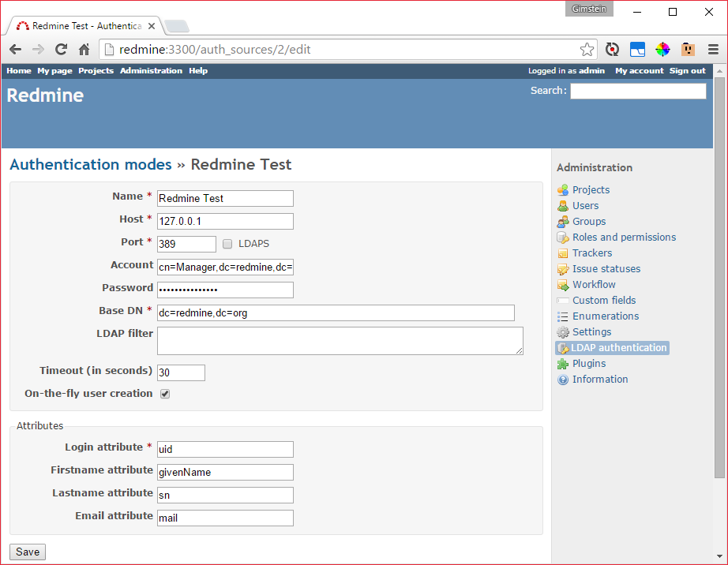Click the circular arrows extension icon
728x565 pixels.
click(x=613, y=49)
